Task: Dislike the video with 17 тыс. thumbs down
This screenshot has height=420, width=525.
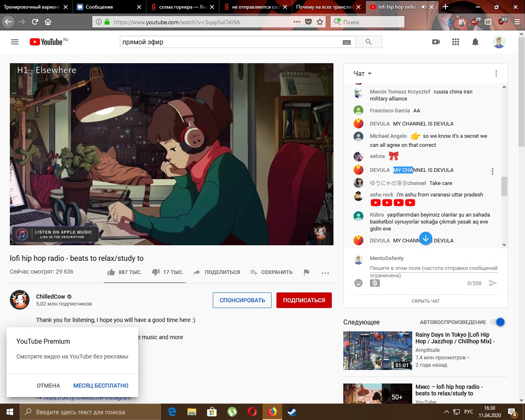Action: pyautogui.click(x=167, y=272)
